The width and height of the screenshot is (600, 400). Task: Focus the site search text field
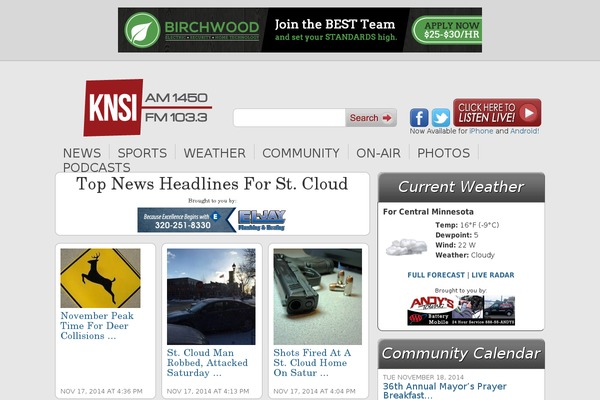(289, 118)
